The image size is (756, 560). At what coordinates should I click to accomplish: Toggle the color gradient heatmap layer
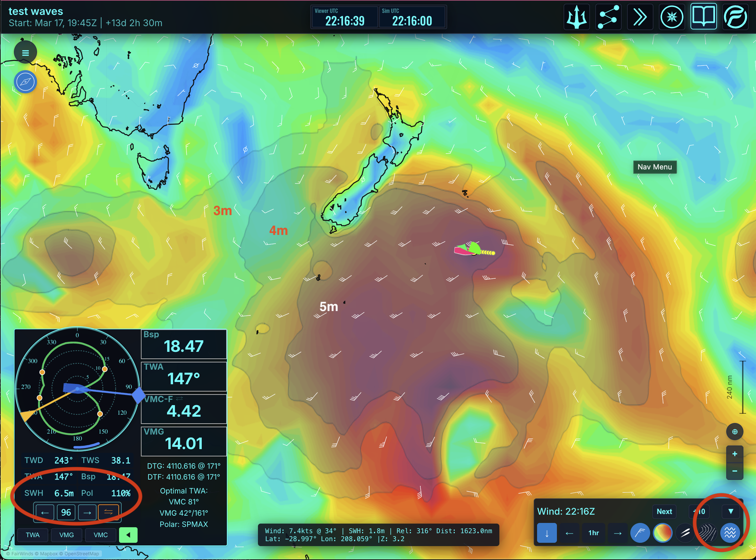click(662, 533)
